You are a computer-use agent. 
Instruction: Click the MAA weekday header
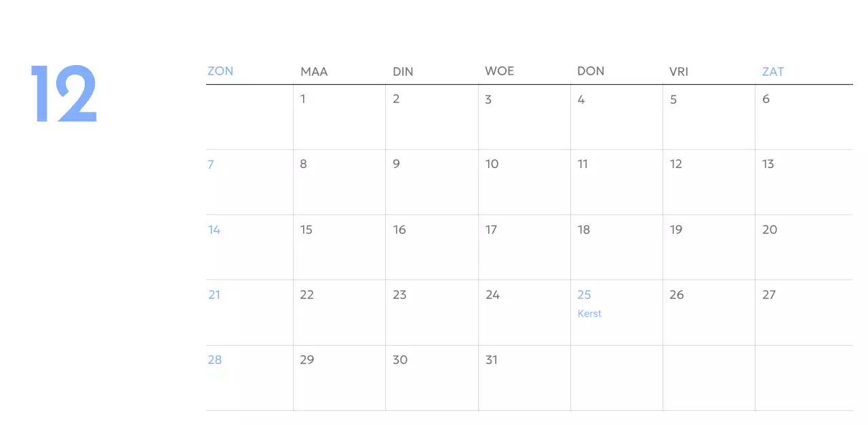(x=314, y=71)
